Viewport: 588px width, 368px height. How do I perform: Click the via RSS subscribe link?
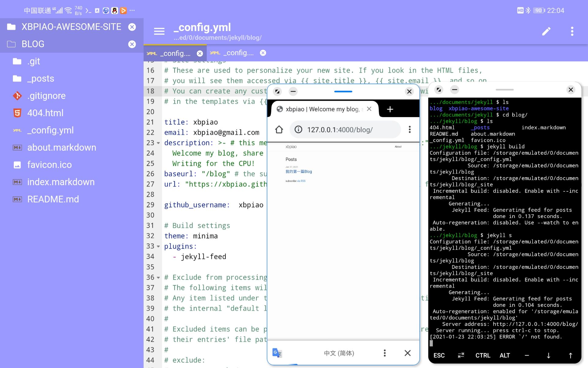pyautogui.click(x=301, y=181)
